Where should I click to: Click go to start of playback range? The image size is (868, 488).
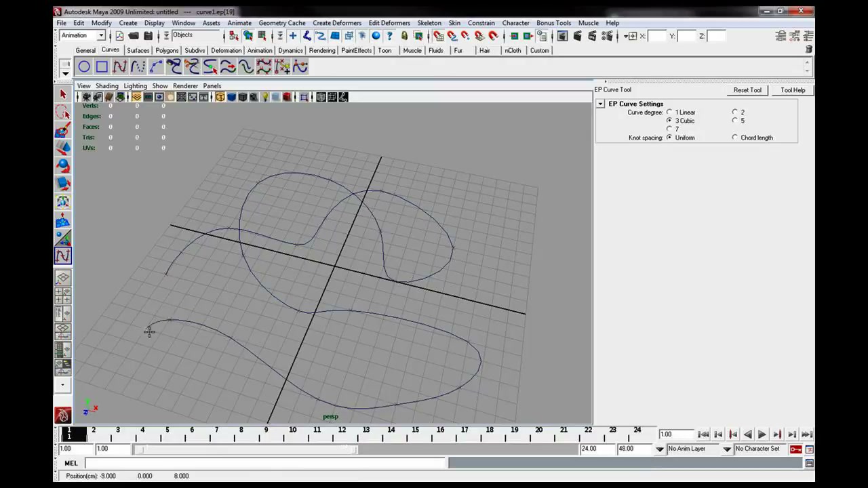tap(703, 435)
